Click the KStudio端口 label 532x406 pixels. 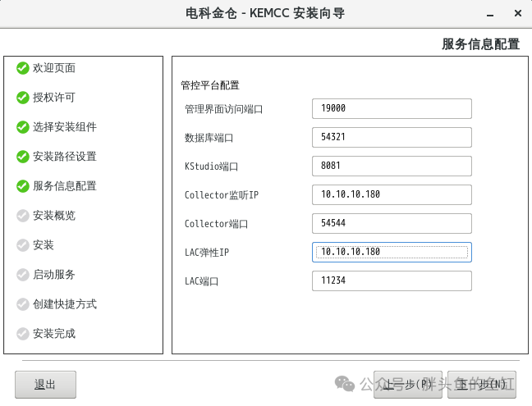[211, 167]
